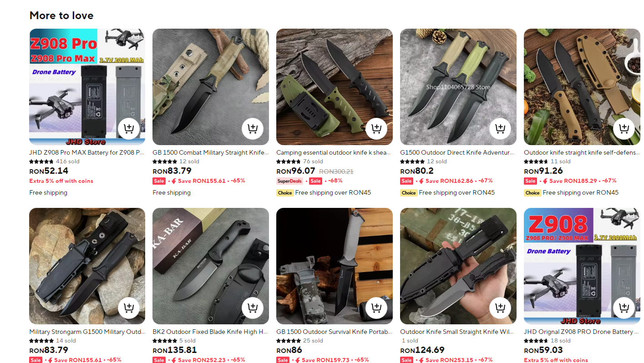The width and height of the screenshot is (644, 363).
Task: Add JHD Z908 Pro MAX Battery to cart
Action: pyautogui.click(x=129, y=129)
